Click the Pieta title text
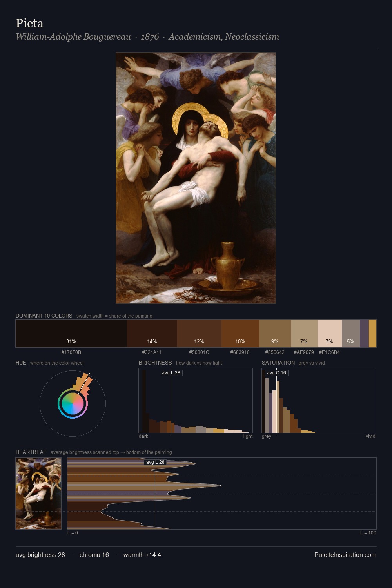 [29, 23]
